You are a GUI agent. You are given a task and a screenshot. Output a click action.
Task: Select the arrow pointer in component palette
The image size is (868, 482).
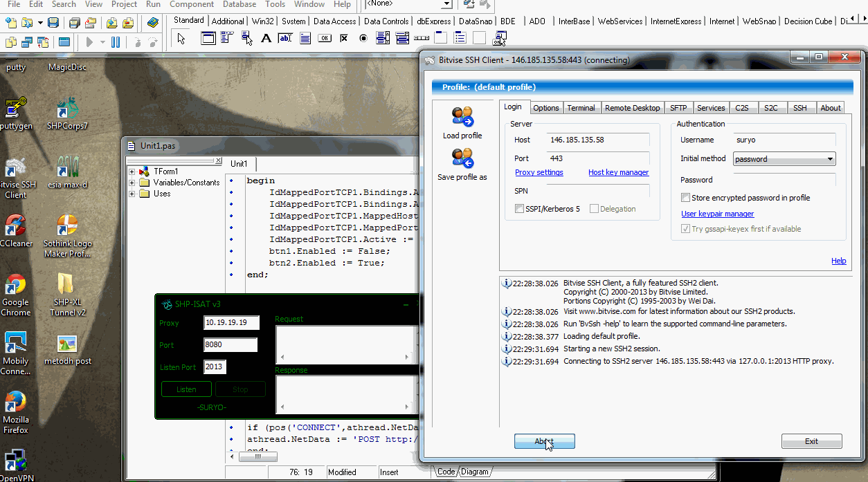[x=181, y=38]
